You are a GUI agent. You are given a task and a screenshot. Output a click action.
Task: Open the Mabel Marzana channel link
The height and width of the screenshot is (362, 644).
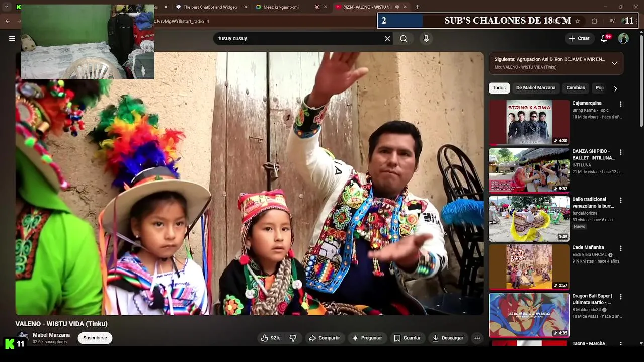point(51,335)
